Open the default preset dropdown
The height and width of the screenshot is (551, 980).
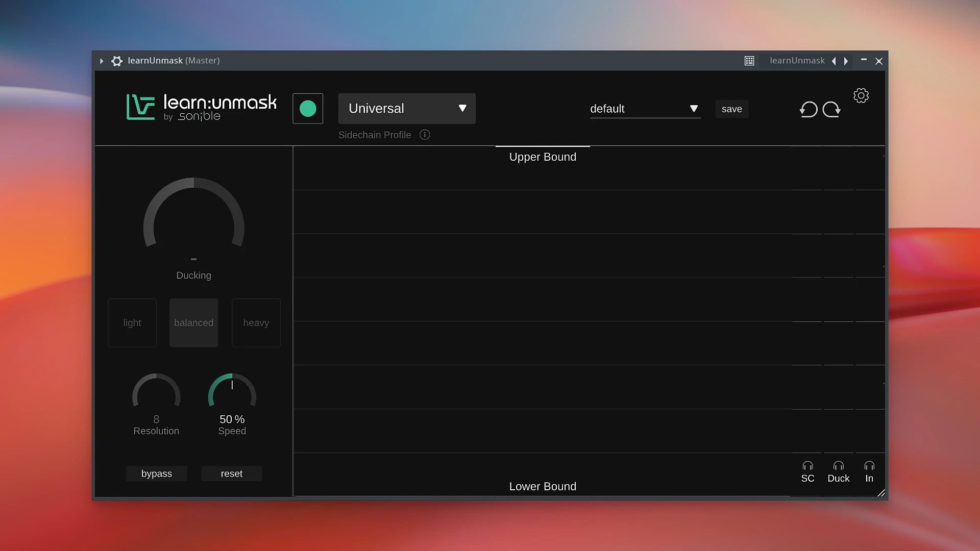pyautogui.click(x=645, y=109)
